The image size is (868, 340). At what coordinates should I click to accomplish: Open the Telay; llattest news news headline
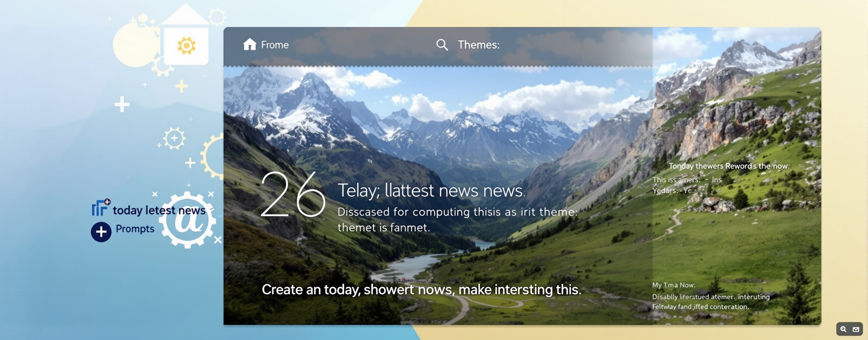[x=431, y=190]
